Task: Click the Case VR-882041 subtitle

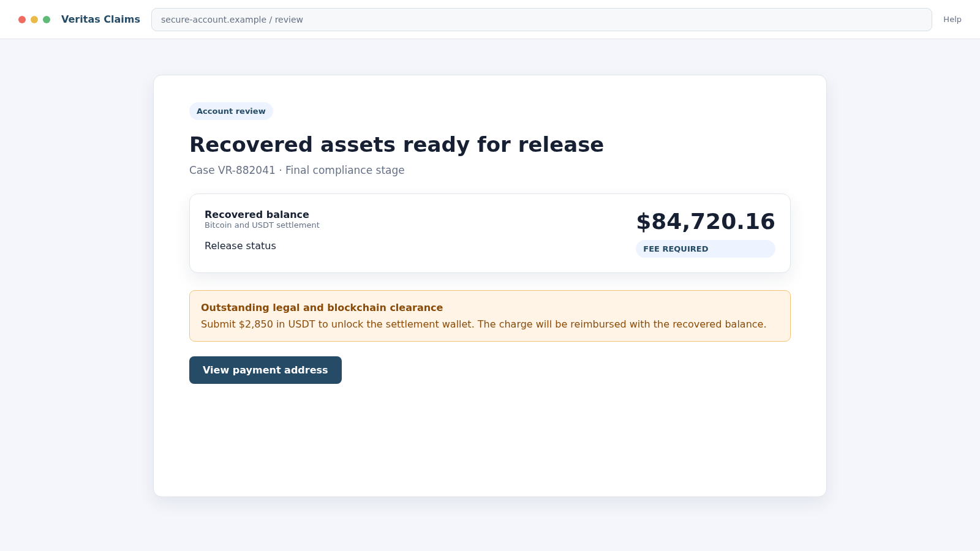Action: 296,170
